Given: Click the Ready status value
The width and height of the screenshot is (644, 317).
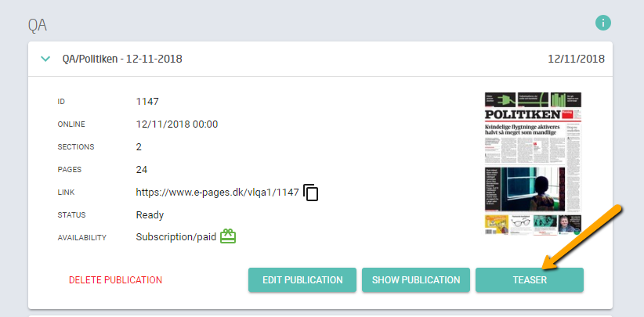Looking at the screenshot, I should point(150,215).
